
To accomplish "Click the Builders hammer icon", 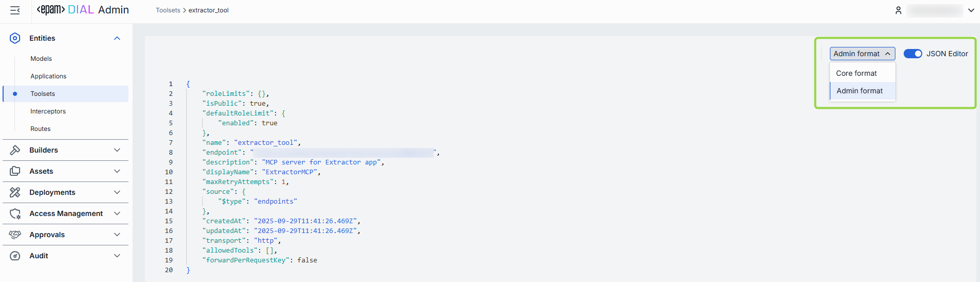I will tap(15, 150).
